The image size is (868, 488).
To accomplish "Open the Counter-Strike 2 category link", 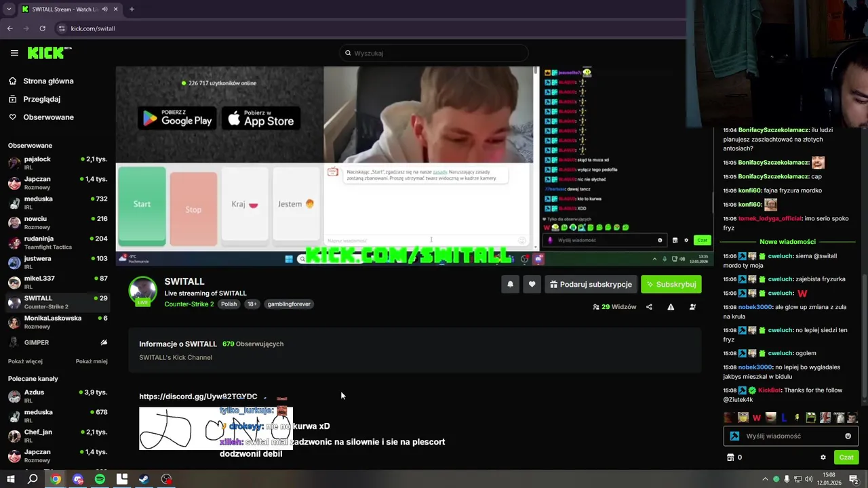I will point(189,304).
